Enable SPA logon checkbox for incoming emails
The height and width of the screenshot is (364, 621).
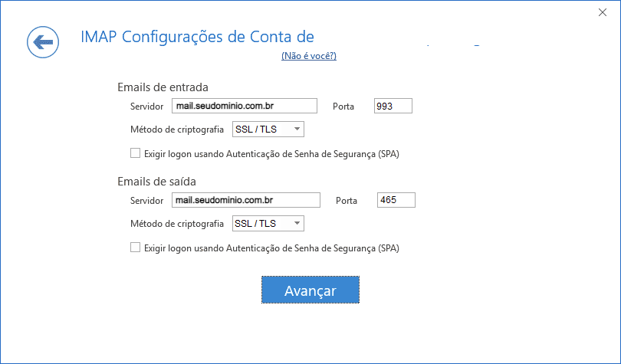tap(136, 153)
